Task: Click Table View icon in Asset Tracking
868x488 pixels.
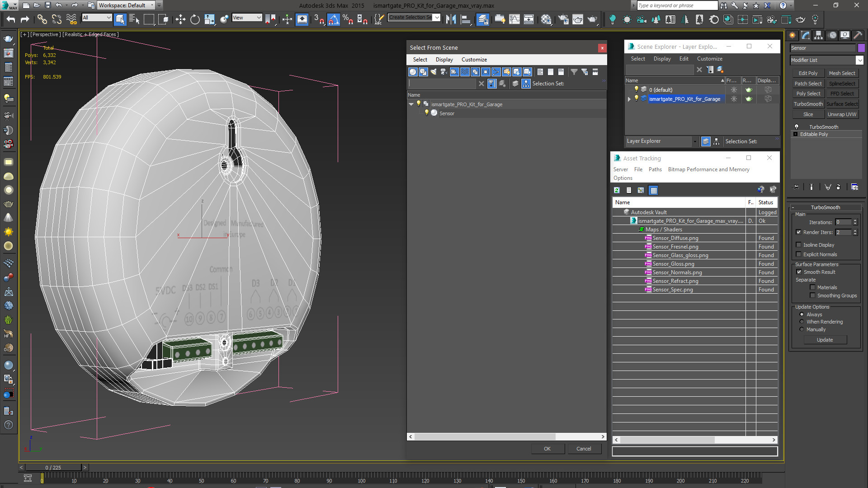Action: point(654,190)
